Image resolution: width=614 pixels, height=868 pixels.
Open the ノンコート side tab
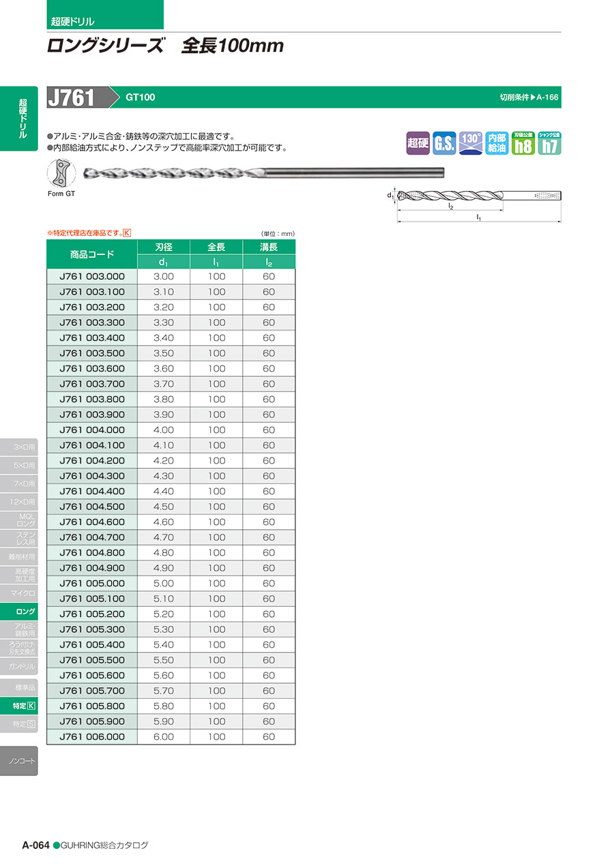(19, 760)
